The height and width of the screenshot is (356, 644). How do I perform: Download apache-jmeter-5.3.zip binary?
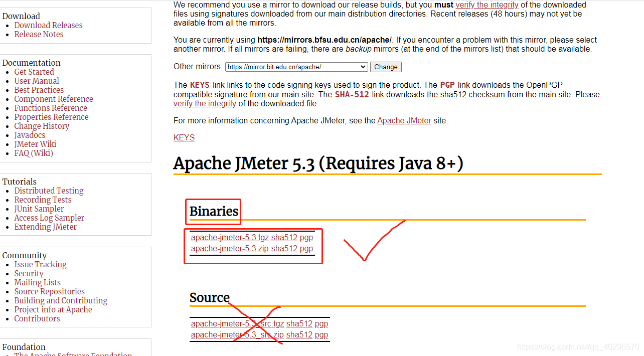click(230, 248)
